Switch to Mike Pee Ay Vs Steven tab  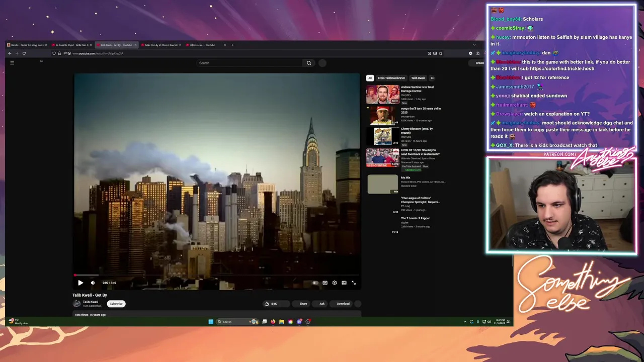(161, 45)
